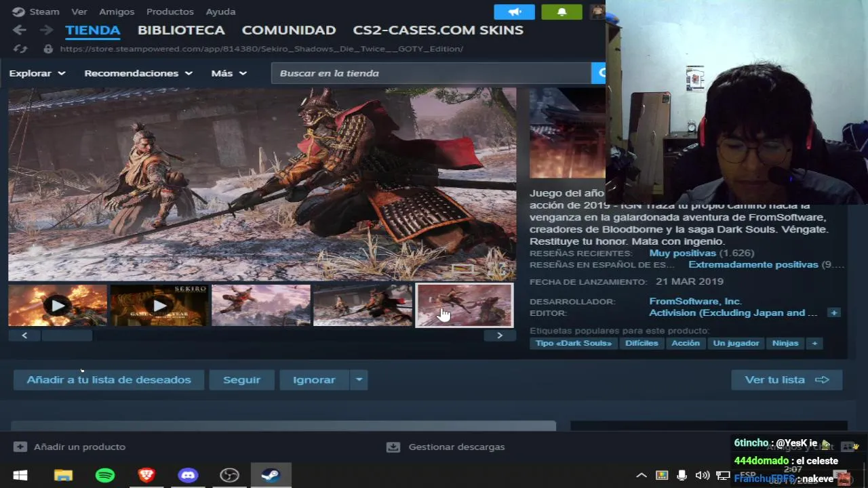
Task: Open the Extremadamente positivas reviews link
Action: pyautogui.click(x=753, y=264)
